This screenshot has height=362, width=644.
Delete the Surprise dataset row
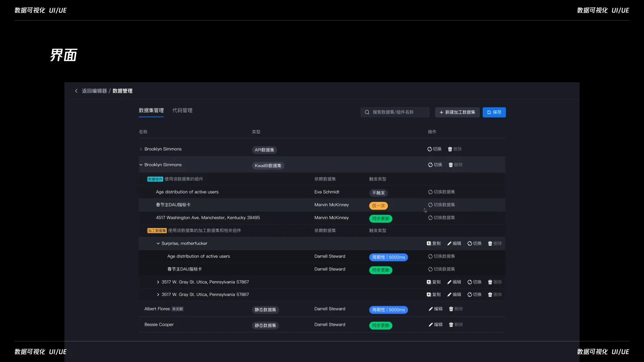tap(495, 244)
